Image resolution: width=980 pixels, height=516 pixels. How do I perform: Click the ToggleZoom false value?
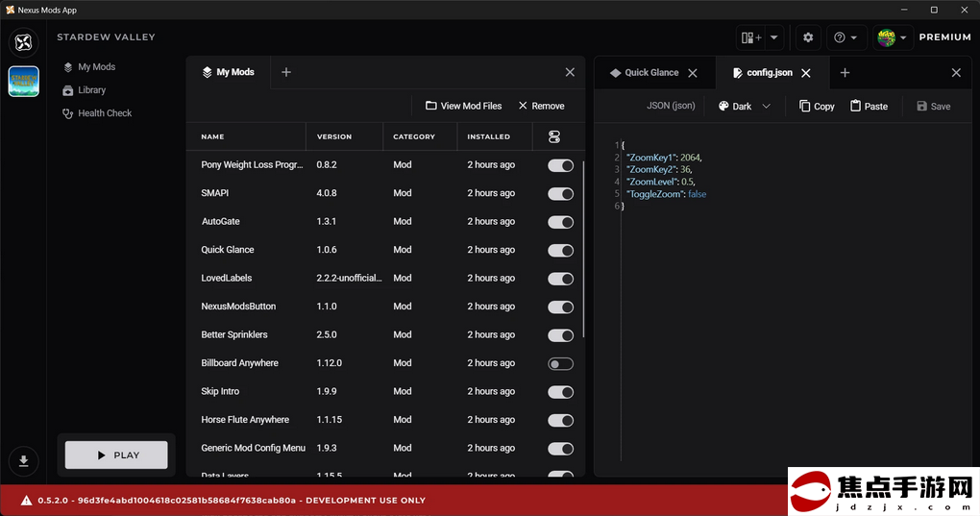pyautogui.click(x=697, y=194)
